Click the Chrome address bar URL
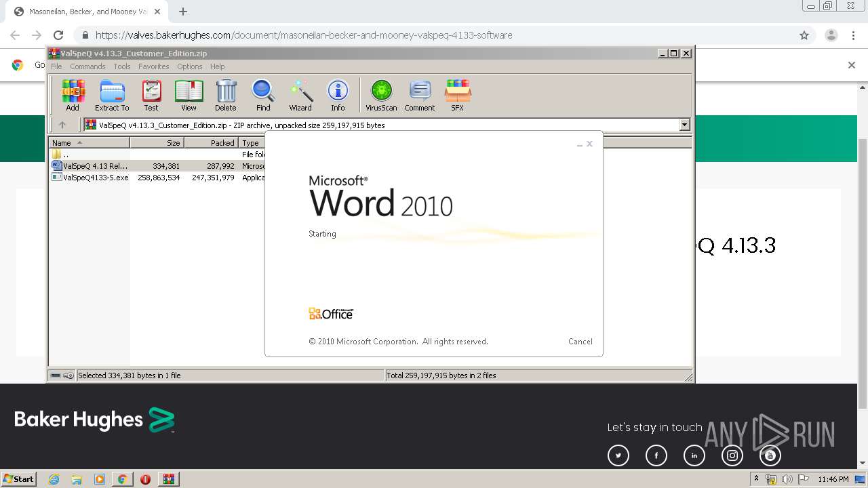The width and height of the screenshot is (868, 488). [x=304, y=35]
